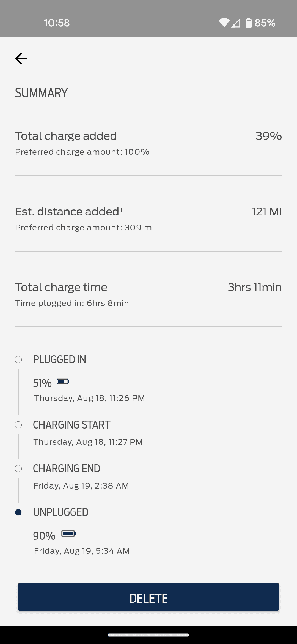
Task: Tap the phone battery status icon
Action: point(249,23)
